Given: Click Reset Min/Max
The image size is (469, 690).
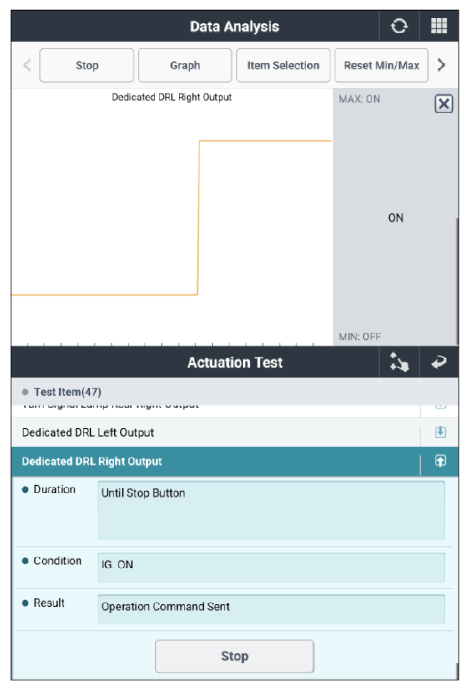Looking at the screenshot, I should (381, 65).
